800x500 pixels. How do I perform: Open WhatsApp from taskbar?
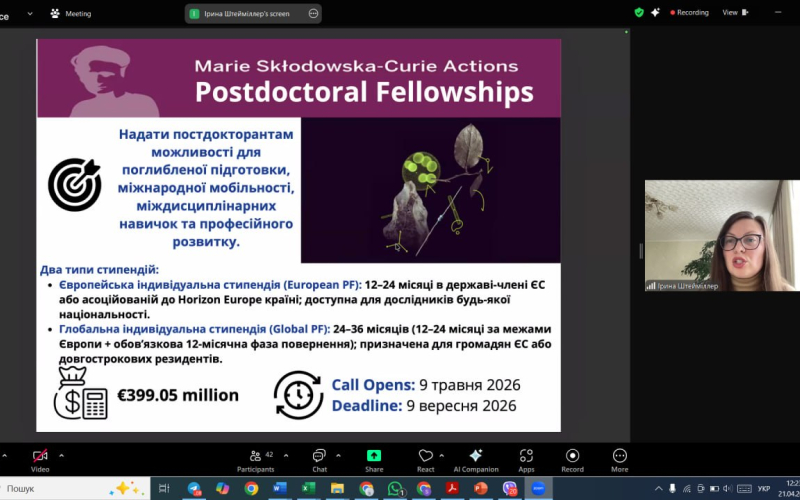pos(395,489)
